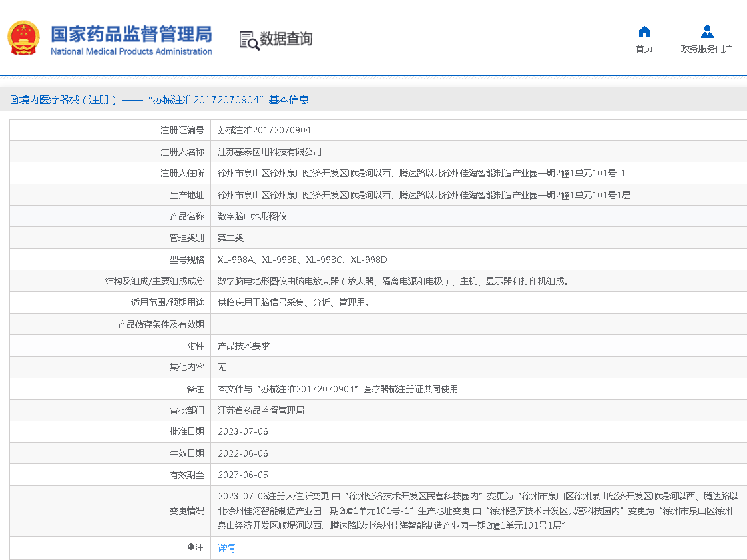Click the product name 数字脑电地形图仪
This screenshot has height=560, width=747.
pos(252,216)
